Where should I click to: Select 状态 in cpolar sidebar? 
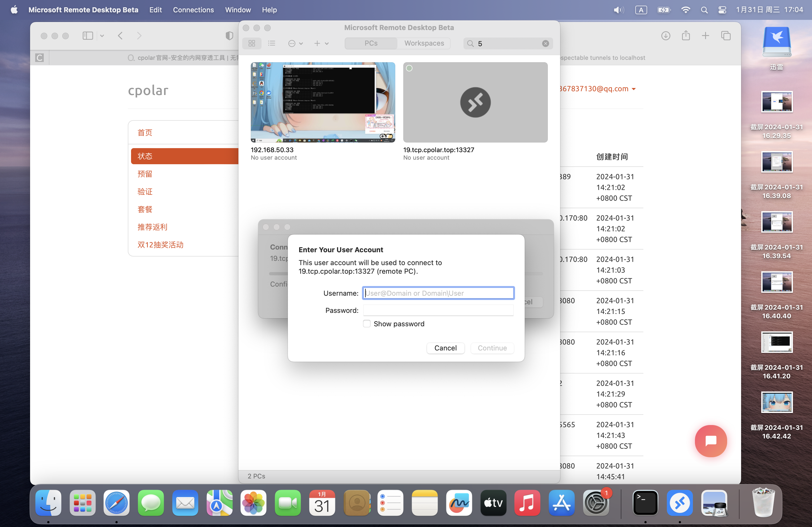coord(184,156)
